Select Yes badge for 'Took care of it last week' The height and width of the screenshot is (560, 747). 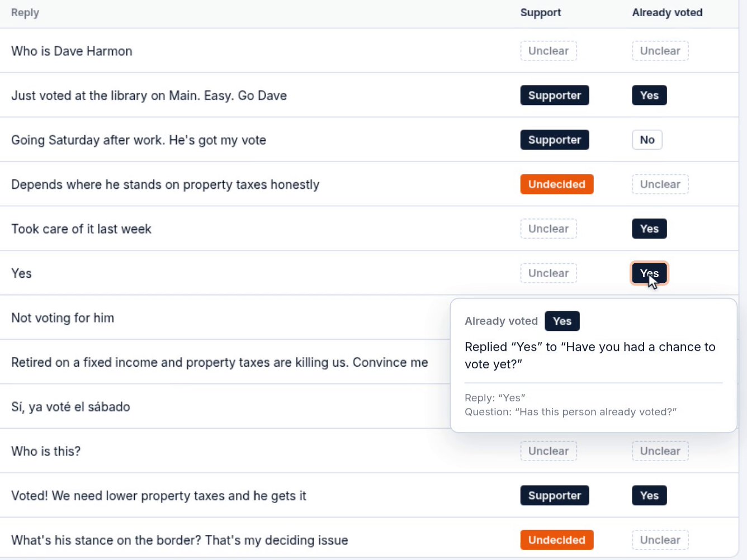pos(649,229)
